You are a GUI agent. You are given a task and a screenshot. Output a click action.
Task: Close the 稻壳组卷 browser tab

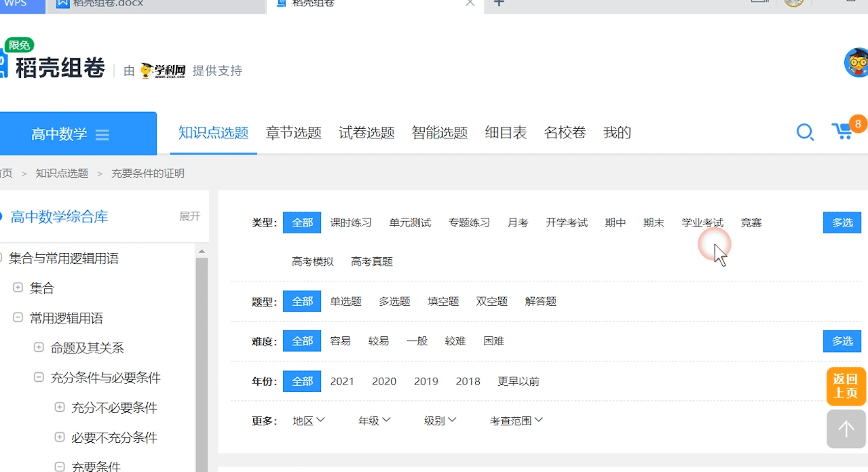pyautogui.click(x=470, y=3)
